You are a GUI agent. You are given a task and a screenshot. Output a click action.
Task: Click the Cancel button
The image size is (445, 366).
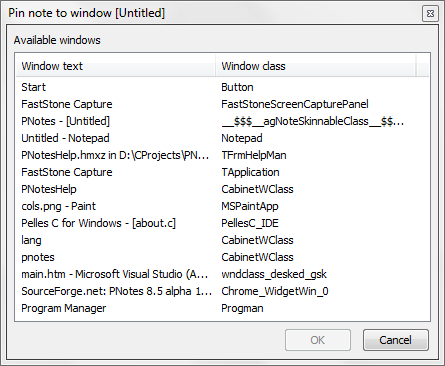395,340
